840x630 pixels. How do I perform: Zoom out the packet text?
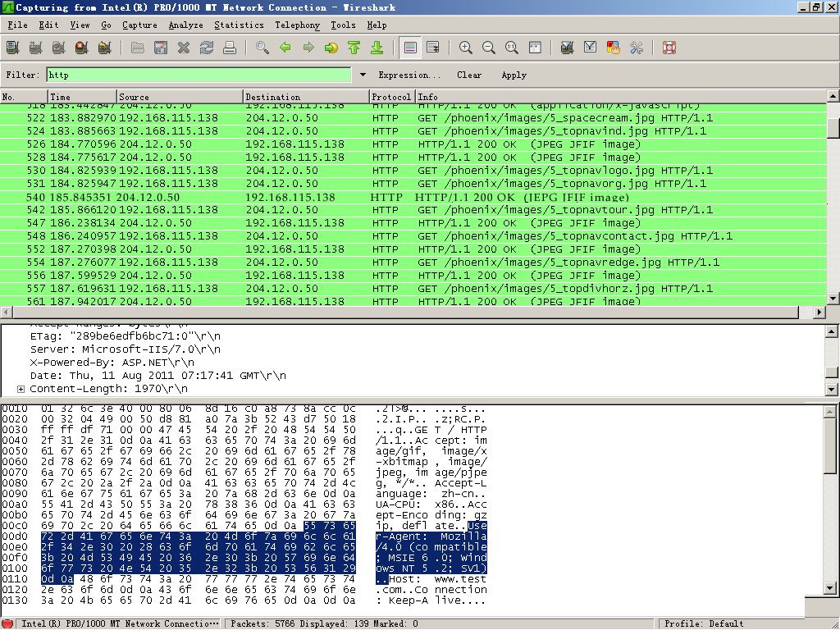coord(489,48)
